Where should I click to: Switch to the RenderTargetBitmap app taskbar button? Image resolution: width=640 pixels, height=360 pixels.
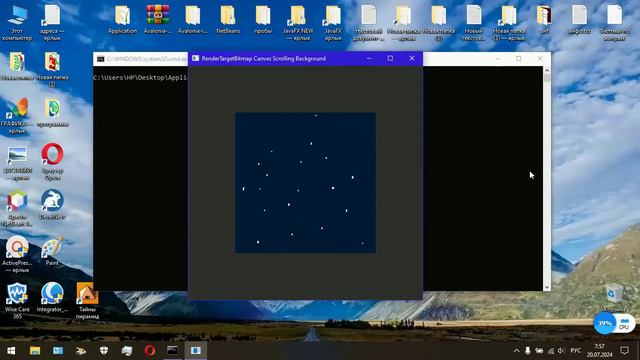click(196, 351)
